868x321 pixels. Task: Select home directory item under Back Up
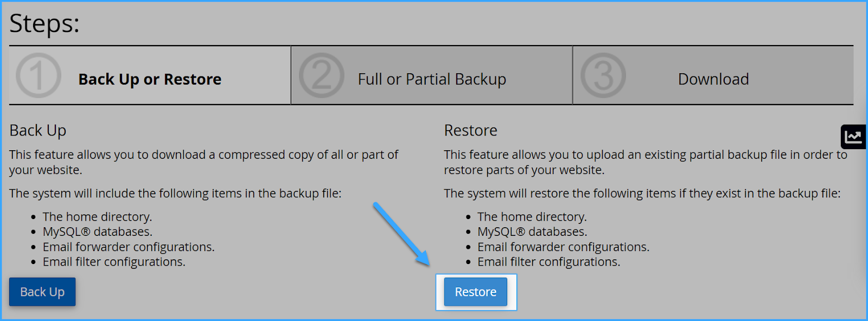click(x=98, y=217)
